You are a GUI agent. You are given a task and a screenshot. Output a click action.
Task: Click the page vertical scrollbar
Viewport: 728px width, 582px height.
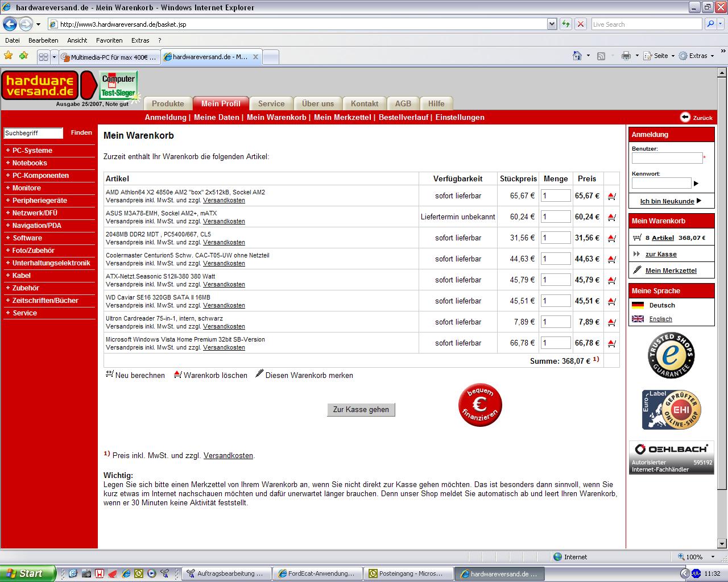(x=722, y=309)
